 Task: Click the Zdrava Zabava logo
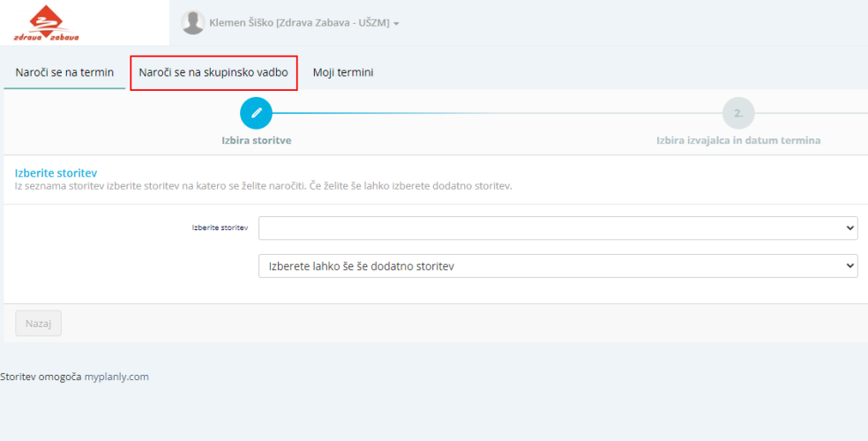pos(47,24)
